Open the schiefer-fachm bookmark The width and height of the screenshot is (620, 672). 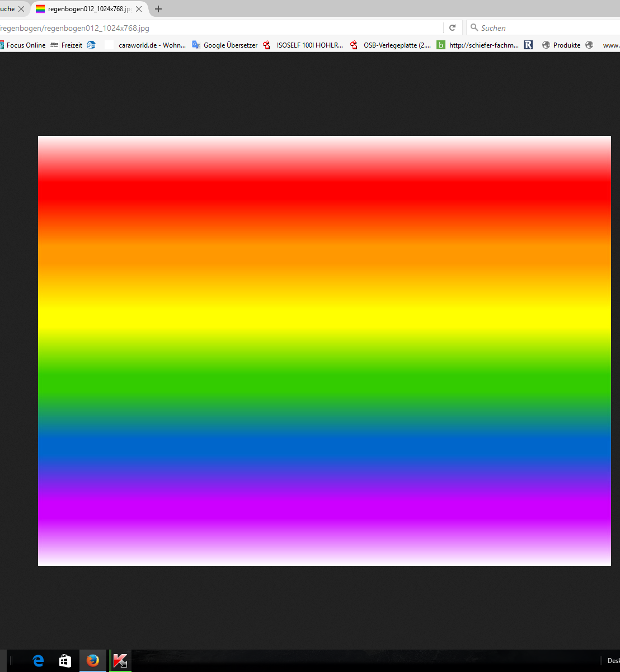[x=478, y=45]
